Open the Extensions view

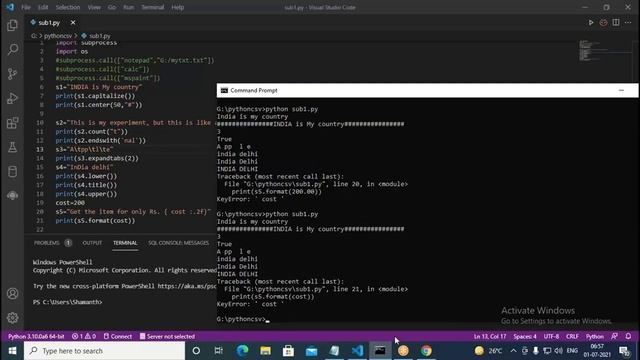tap(12, 123)
